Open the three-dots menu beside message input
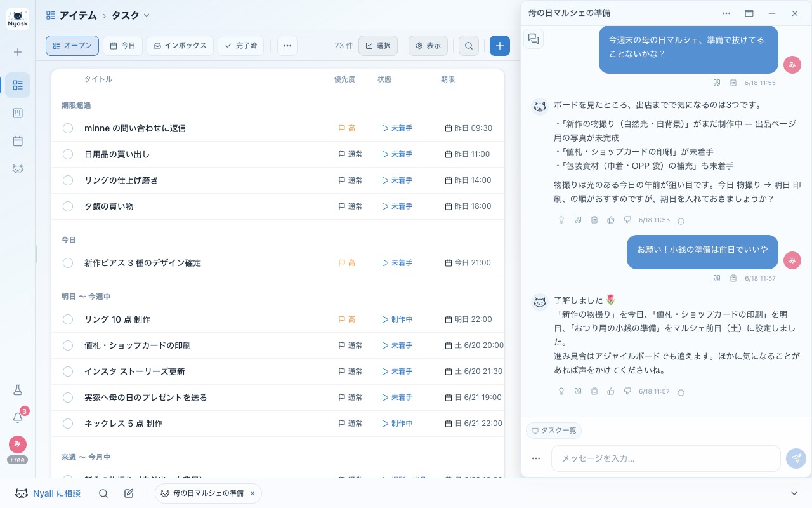 536,458
